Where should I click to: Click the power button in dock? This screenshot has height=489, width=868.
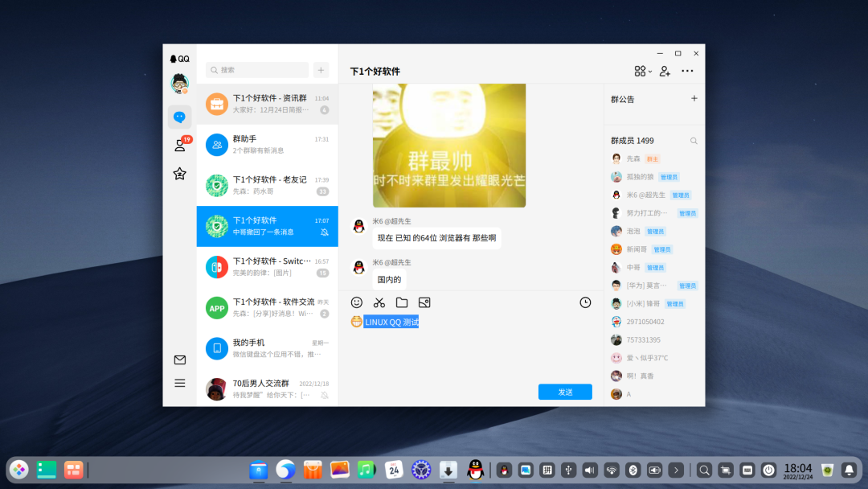(x=768, y=471)
